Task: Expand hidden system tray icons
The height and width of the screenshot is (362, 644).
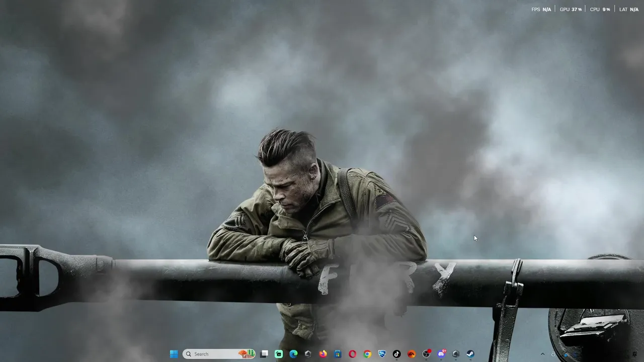Action: click(x=542, y=354)
